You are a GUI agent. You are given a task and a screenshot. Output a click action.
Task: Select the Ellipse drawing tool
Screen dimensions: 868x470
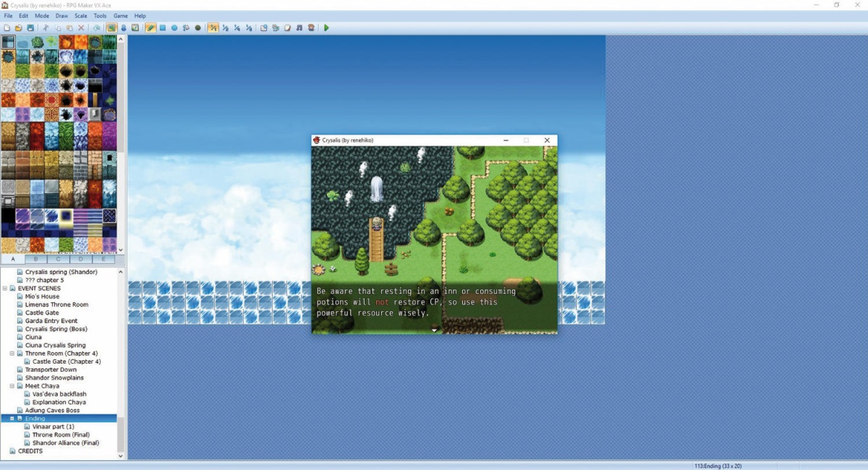174,27
